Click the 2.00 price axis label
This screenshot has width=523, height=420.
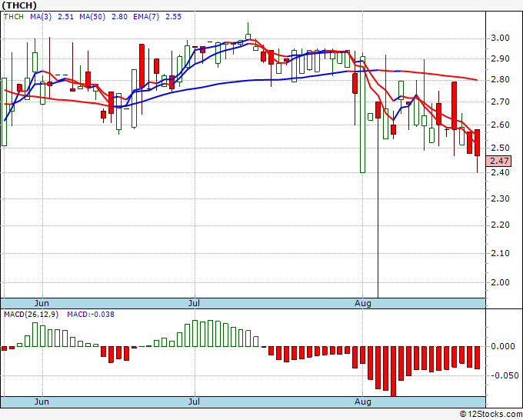coord(500,282)
